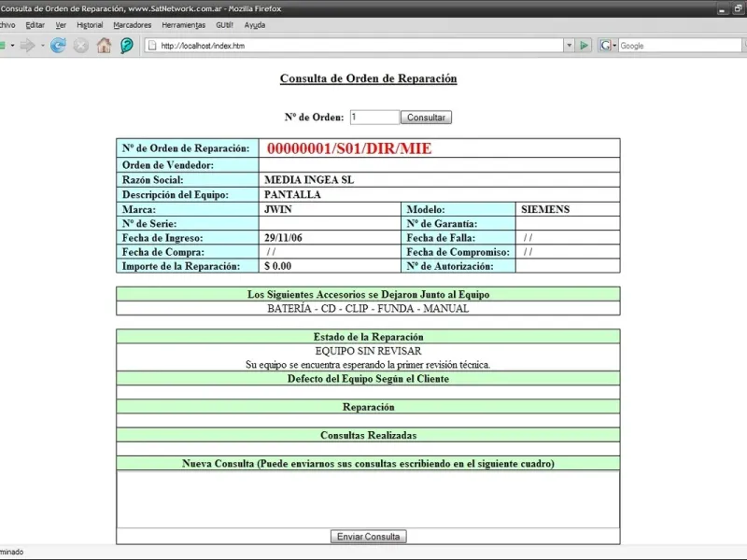The width and height of the screenshot is (747, 560).
Task: Click the "Modelo:" label
Action: 426,209
